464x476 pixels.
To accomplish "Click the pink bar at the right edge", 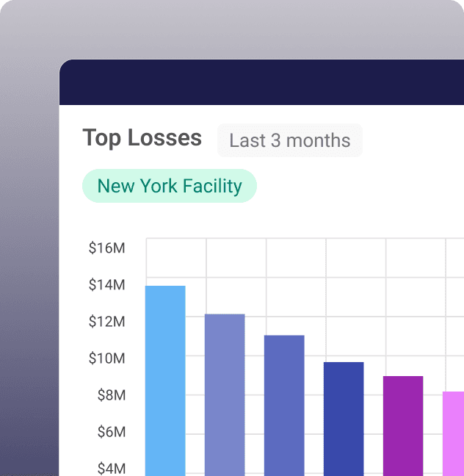I will click(454, 433).
